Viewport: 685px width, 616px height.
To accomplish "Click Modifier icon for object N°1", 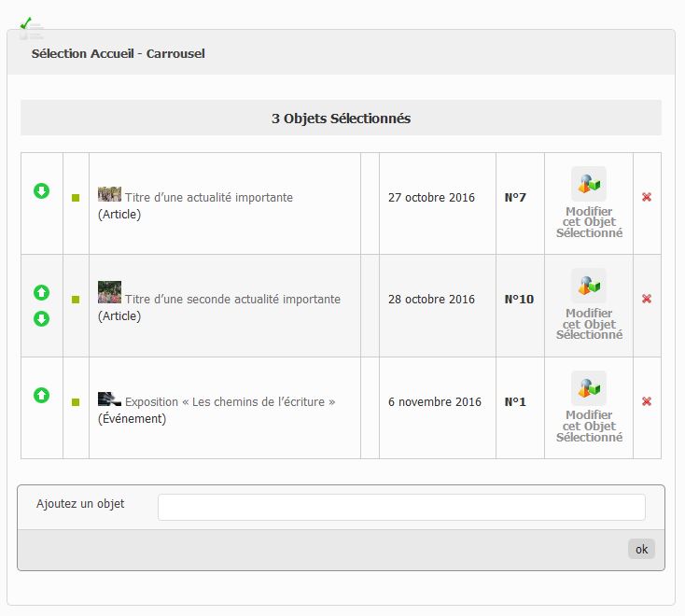I will pos(589,387).
